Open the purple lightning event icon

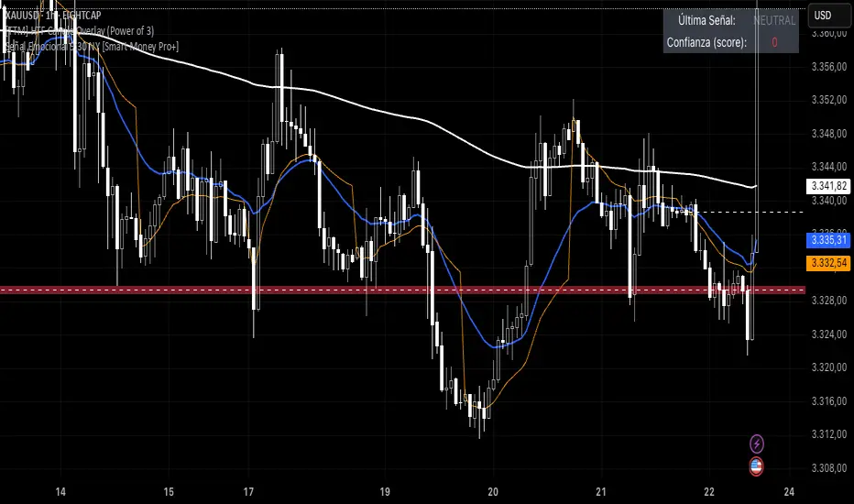[x=757, y=444]
